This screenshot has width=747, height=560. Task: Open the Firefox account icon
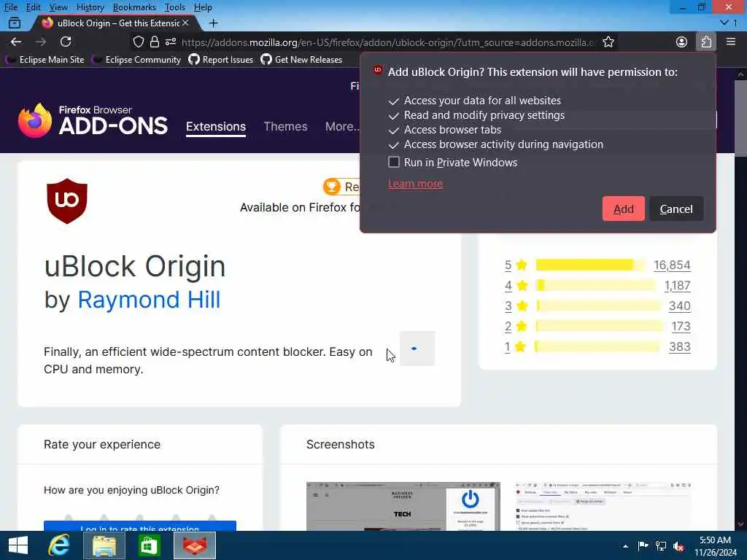[682, 42]
